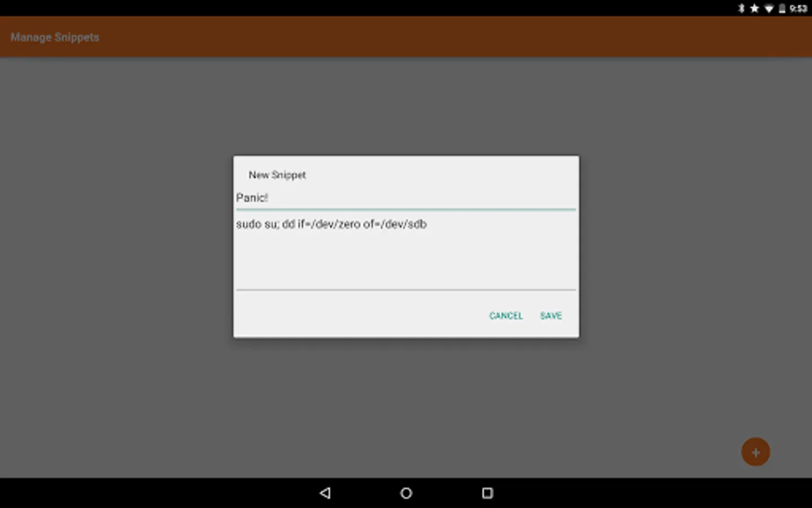The image size is (812, 508).
Task: Tap the add snippet plus button
Action: [x=756, y=452]
